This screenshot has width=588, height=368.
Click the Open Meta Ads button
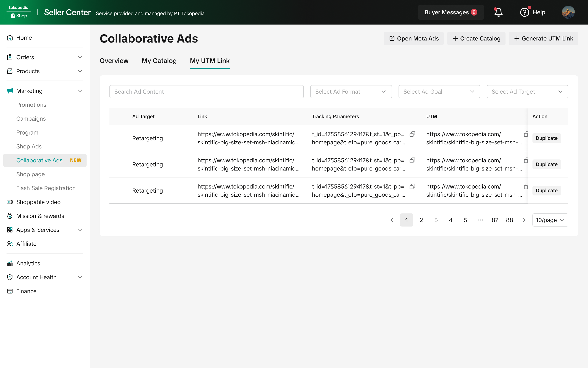point(414,38)
